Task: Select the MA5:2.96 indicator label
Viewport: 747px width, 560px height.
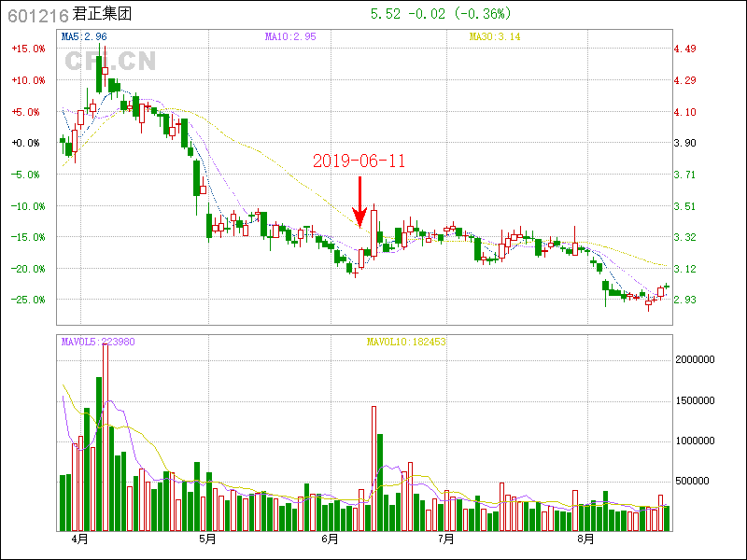Action: point(84,36)
